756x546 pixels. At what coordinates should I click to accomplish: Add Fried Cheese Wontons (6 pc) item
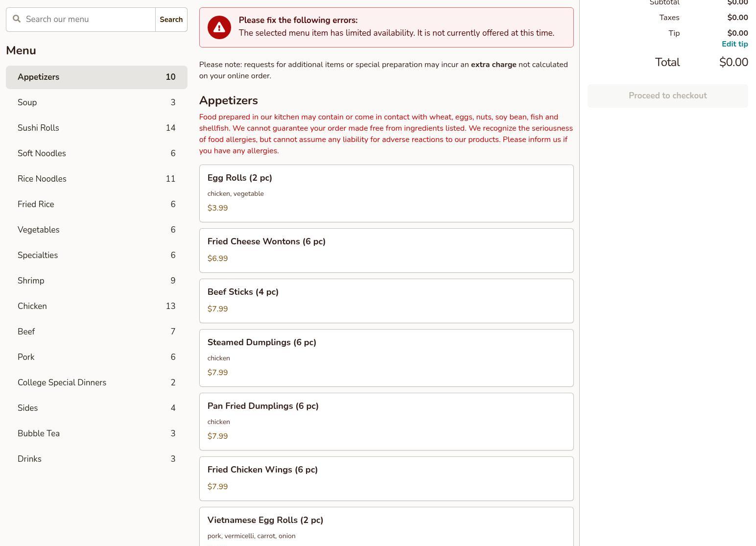coord(386,250)
